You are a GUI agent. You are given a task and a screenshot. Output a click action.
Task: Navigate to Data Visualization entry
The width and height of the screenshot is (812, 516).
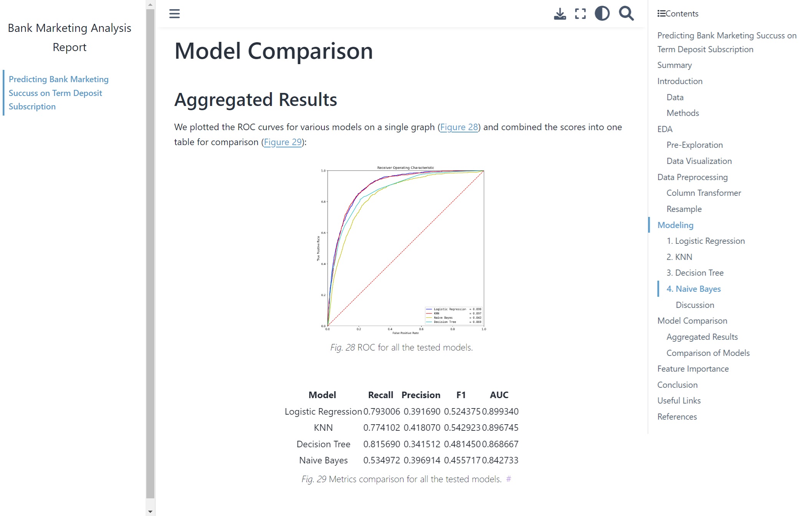pos(699,161)
